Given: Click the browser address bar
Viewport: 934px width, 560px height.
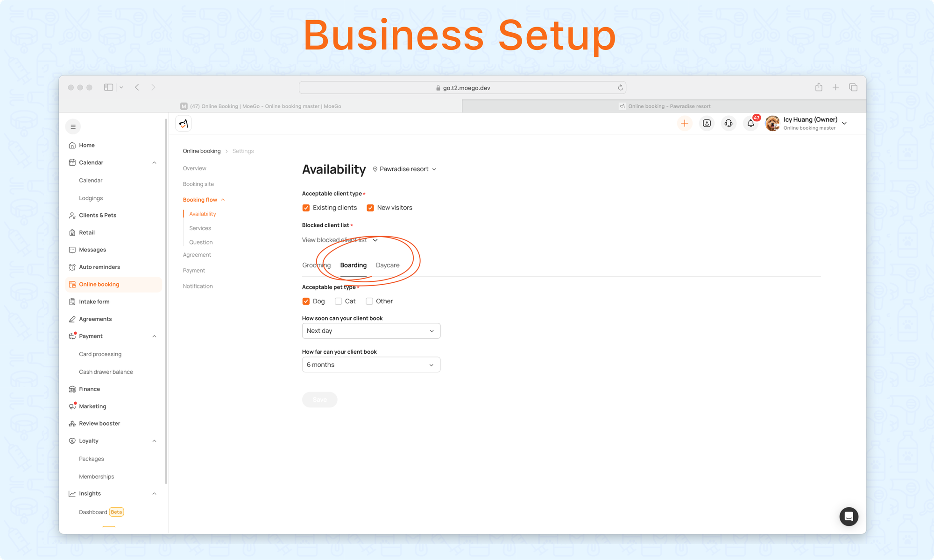Looking at the screenshot, I should pos(462,88).
